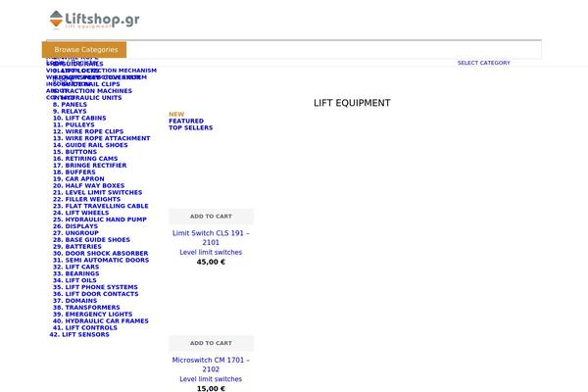Select 29. Batteries category
588x392 pixels.
tap(77, 246)
